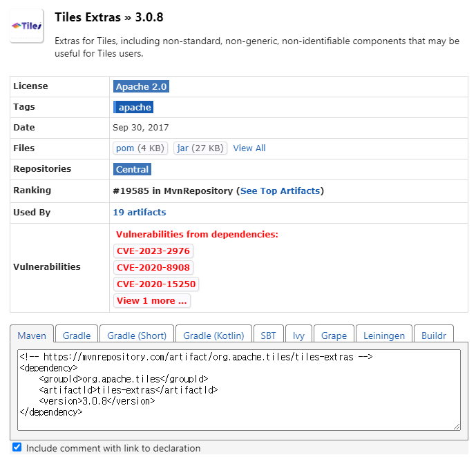Click the #19585 in MvnRepository ranking text

(173, 191)
